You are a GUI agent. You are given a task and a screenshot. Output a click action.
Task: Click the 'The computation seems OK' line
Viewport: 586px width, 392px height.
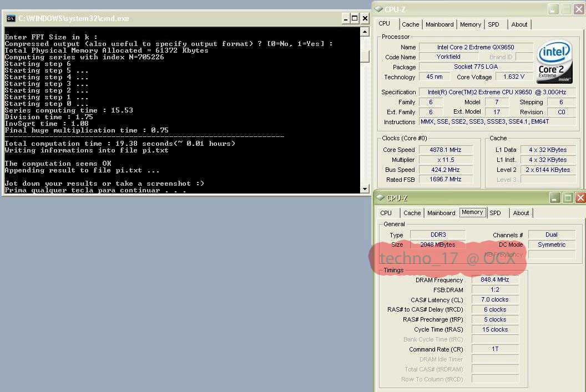(58, 164)
